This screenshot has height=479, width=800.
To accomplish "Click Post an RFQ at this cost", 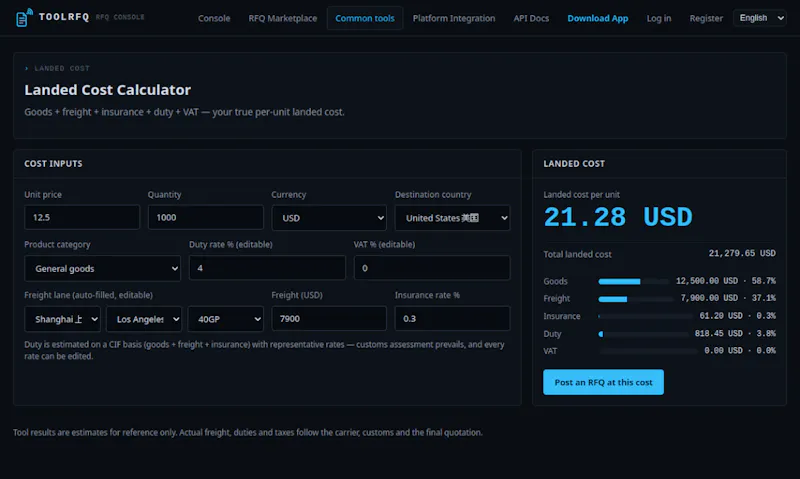I will coord(604,382).
